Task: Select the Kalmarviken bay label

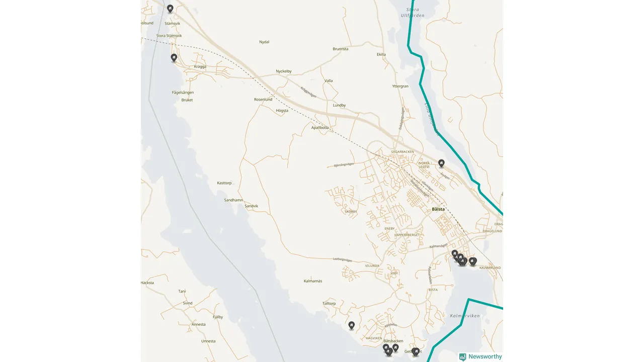Action: coord(464,316)
